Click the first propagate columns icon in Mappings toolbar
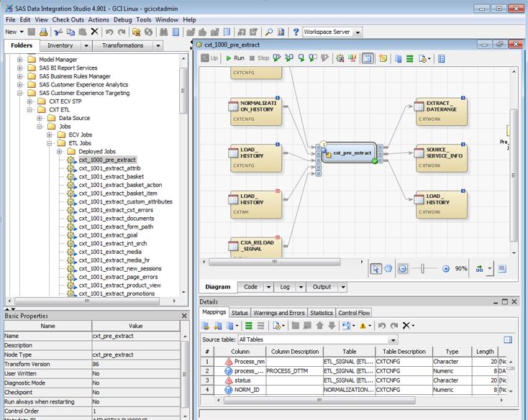Image resolution: width=528 pixels, height=420 pixels. [206, 326]
